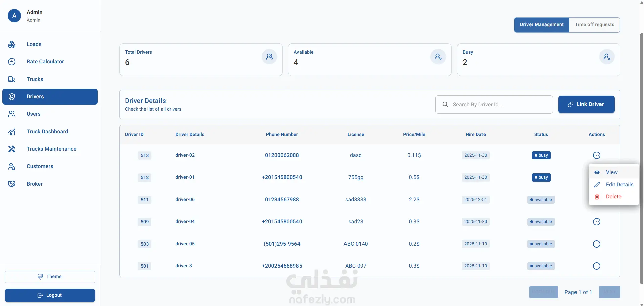Switch to the Driver Management tab
This screenshot has width=644, height=306.
click(x=542, y=25)
